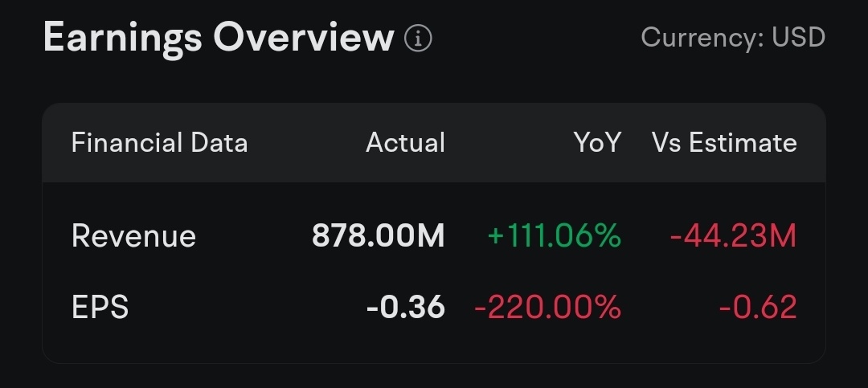Open the Earnings Overview info icon
Viewport: 868px width, 388px height.
(x=418, y=39)
